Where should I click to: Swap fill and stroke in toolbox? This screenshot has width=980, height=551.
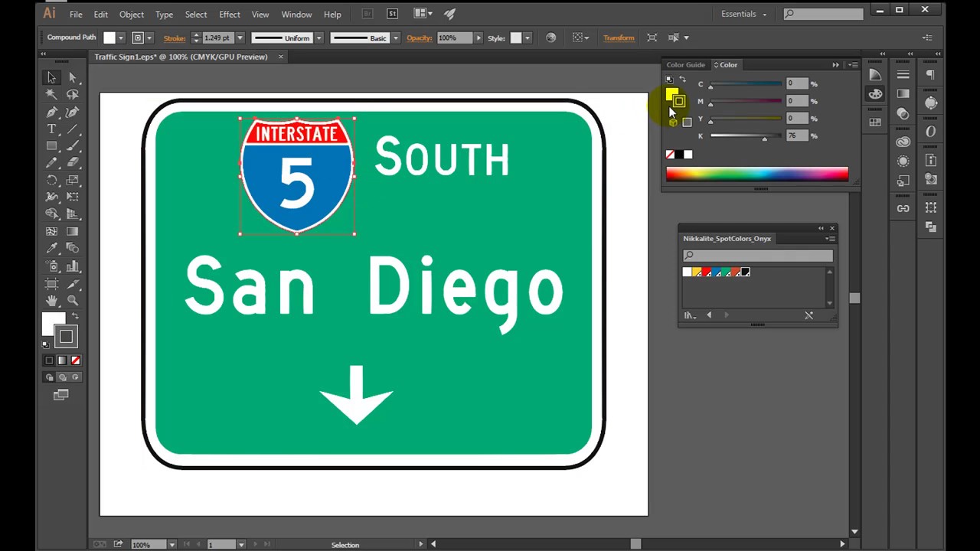click(75, 316)
